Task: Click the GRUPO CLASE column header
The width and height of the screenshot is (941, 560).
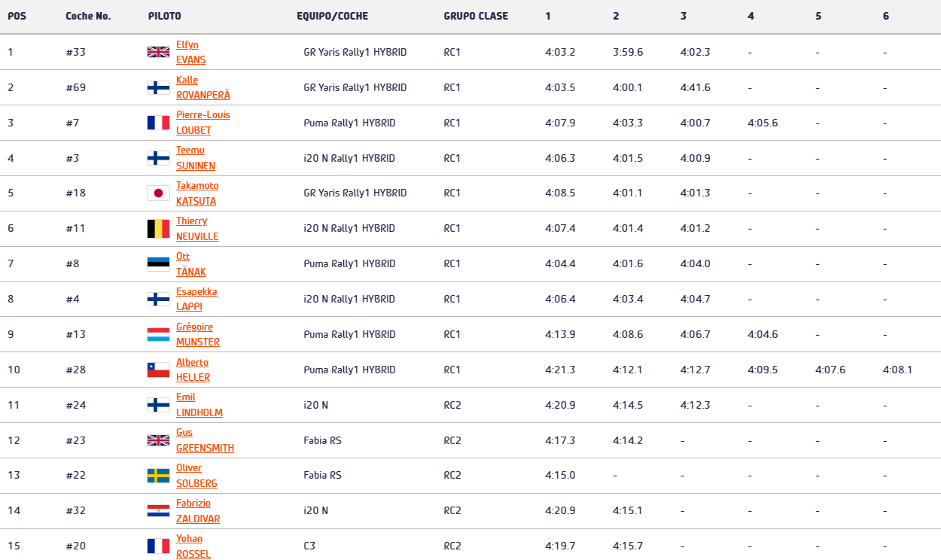Action: tap(476, 16)
